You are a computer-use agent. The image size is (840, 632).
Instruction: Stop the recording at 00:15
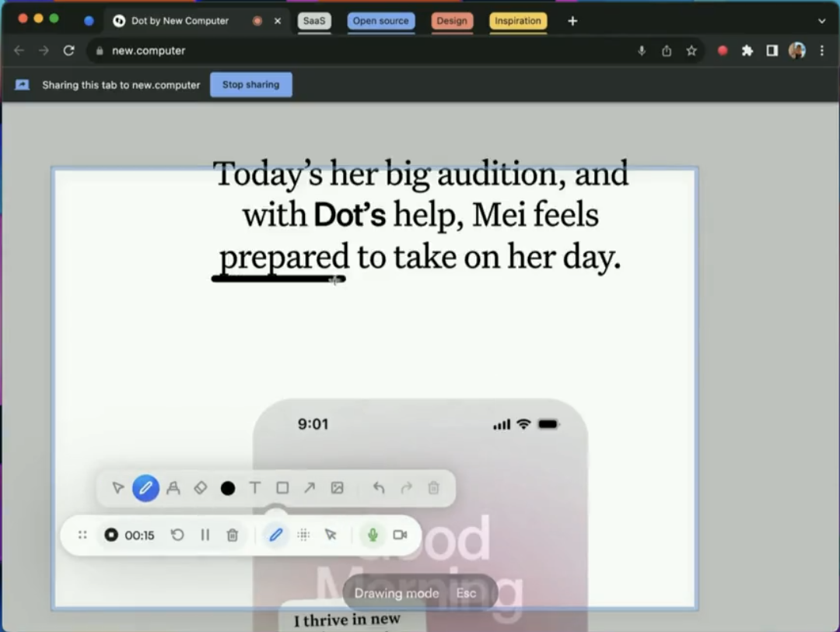pyautogui.click(x=111, y=535)
